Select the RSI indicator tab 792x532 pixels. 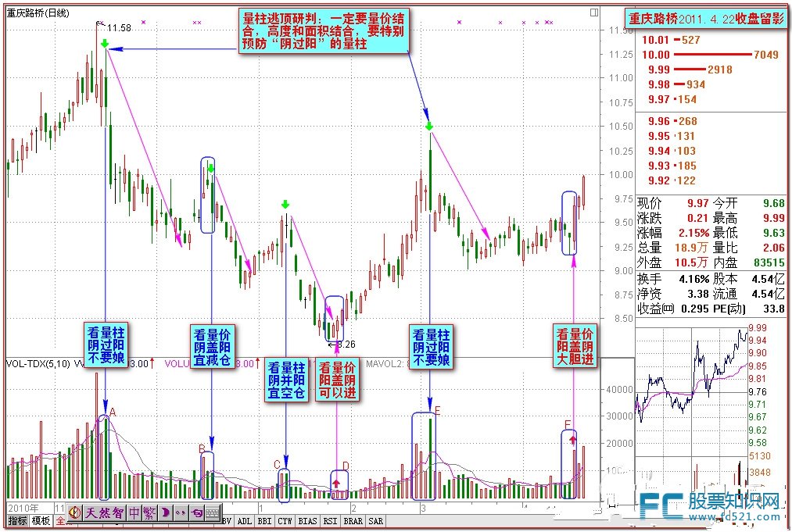[x=330, y=521]
